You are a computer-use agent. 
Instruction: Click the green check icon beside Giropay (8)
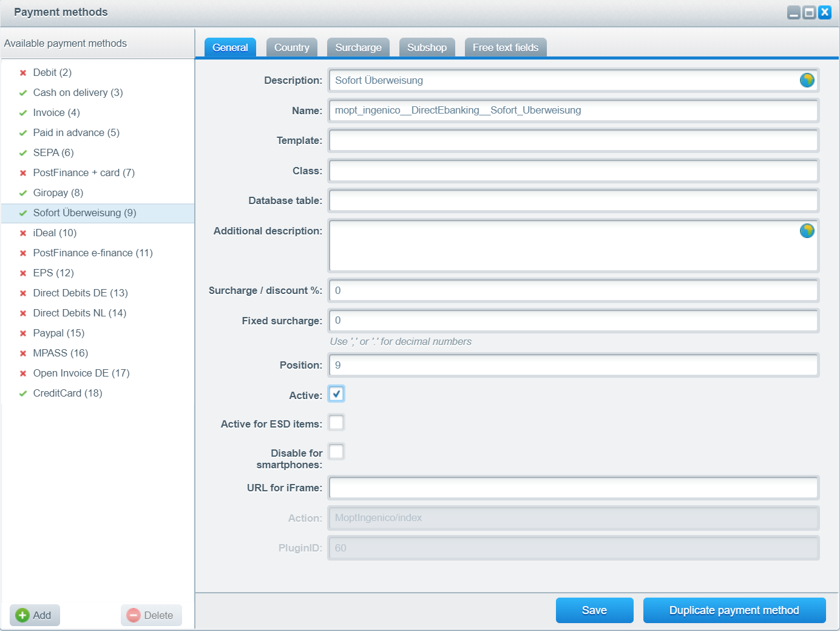coord(23,193)
